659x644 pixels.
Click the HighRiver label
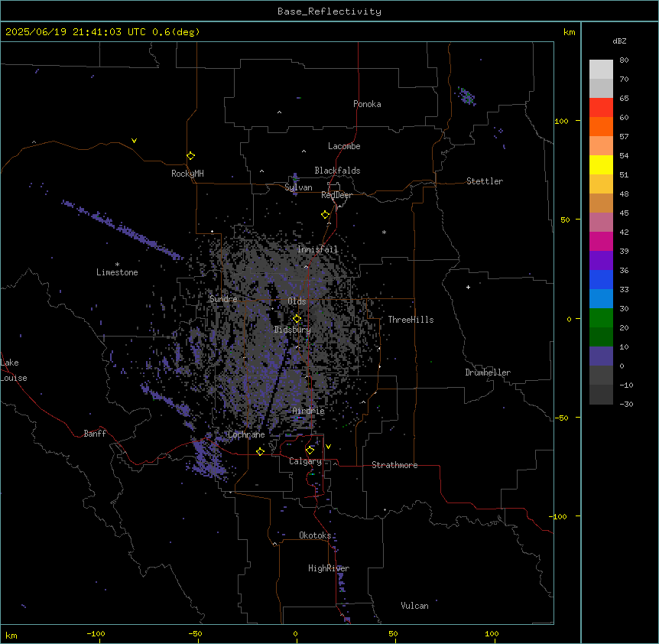click(329, 568)
